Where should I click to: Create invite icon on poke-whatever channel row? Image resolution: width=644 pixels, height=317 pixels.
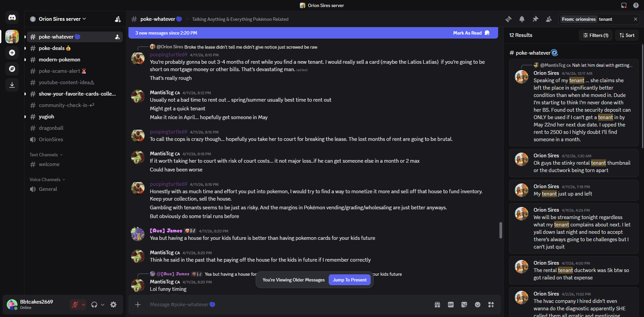pos(117,37)
